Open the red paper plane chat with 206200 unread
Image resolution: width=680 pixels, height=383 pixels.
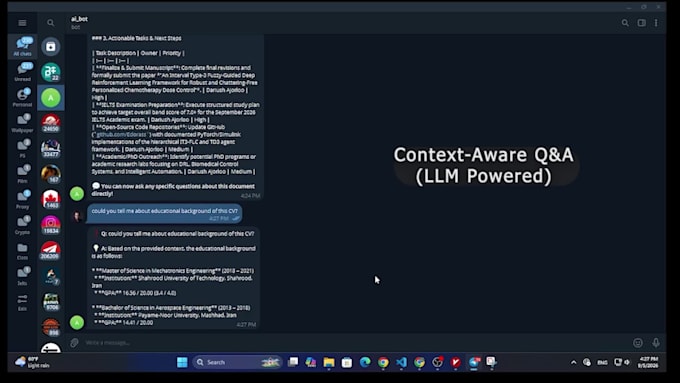click(51, 250)
